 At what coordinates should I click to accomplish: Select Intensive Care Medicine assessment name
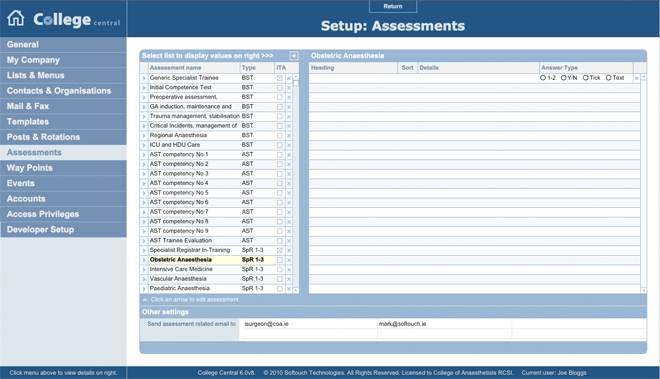[x=181, y=270]
